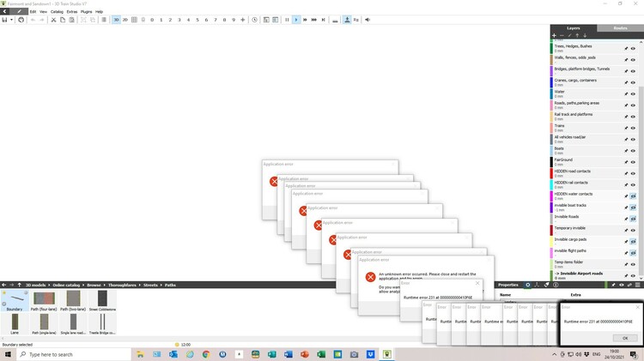Click the taskbar search box
The image size is (644, 361).
[x=74, y=354]
